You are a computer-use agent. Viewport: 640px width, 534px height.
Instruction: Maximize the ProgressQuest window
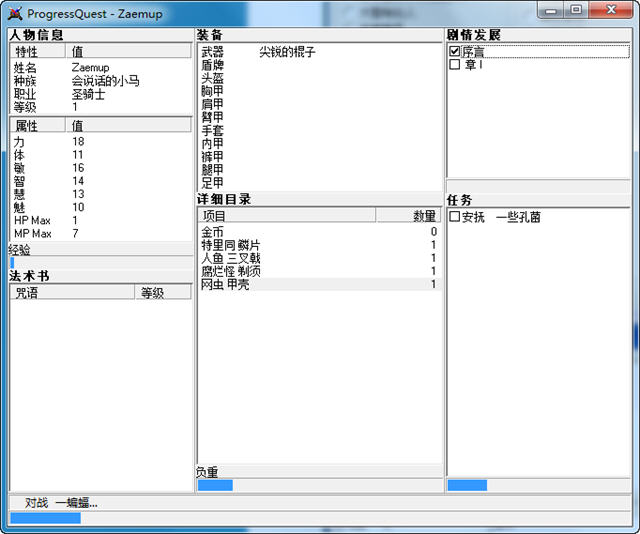pos(576,9)
